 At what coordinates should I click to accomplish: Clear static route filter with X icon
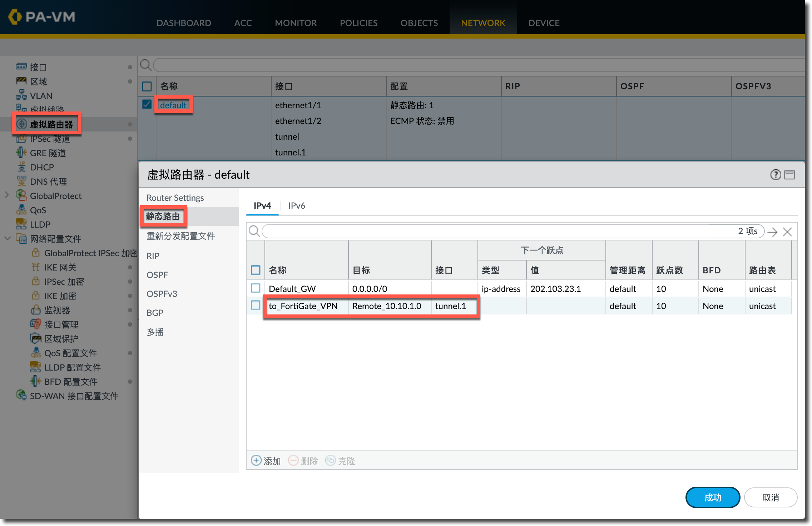[787, 232]
